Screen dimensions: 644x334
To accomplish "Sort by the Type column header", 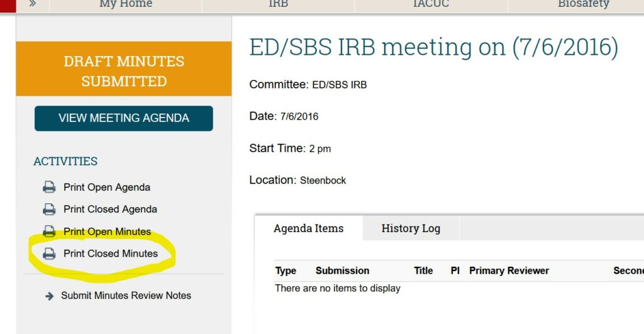I will point(286,270).
